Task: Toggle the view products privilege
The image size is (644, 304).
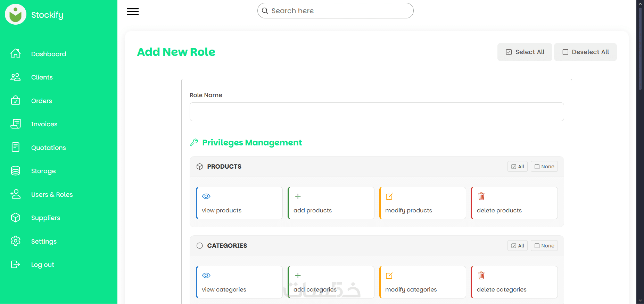Action: click(x=239, y=203)
